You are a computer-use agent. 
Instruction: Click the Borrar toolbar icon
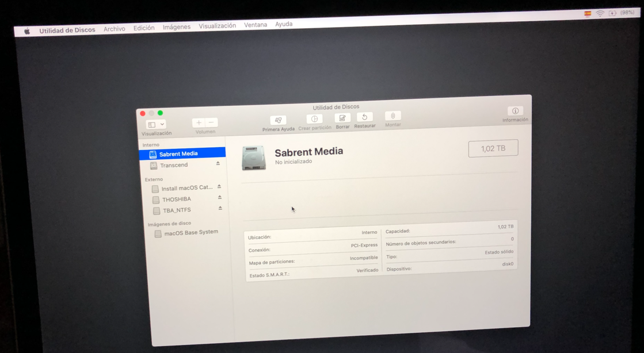coord(342,118)
